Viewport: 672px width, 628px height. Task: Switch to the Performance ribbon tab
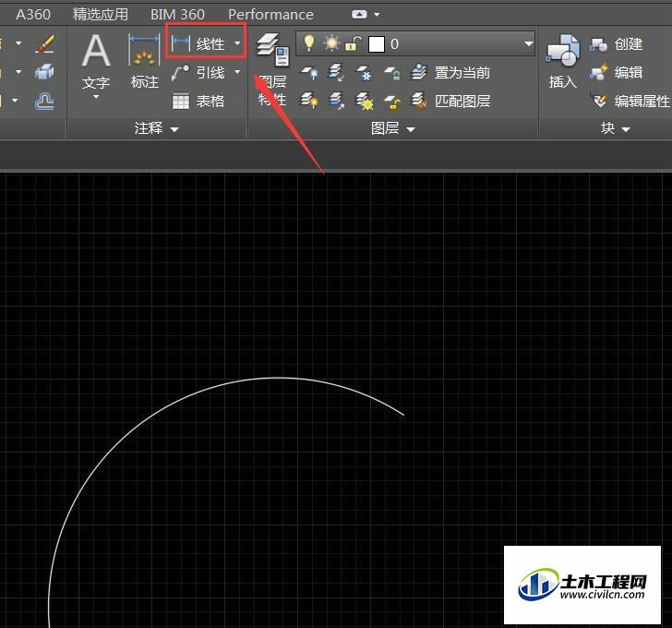(270, 14)
